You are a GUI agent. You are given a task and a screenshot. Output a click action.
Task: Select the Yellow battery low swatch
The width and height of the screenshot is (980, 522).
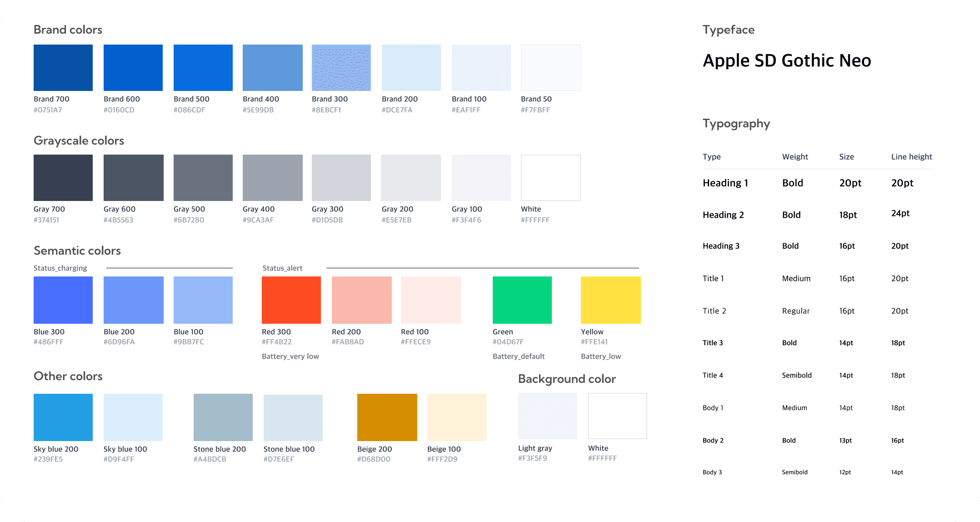pyautogui.click(x=611, y=300)
